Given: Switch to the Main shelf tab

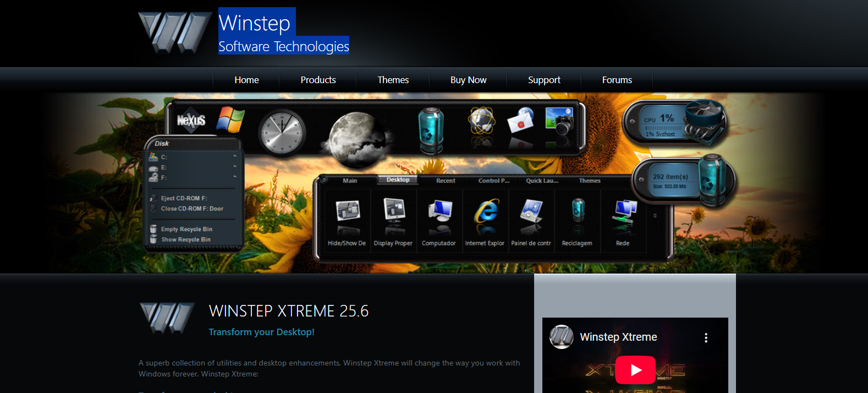Looking at the screenshot, I should 350,181.
